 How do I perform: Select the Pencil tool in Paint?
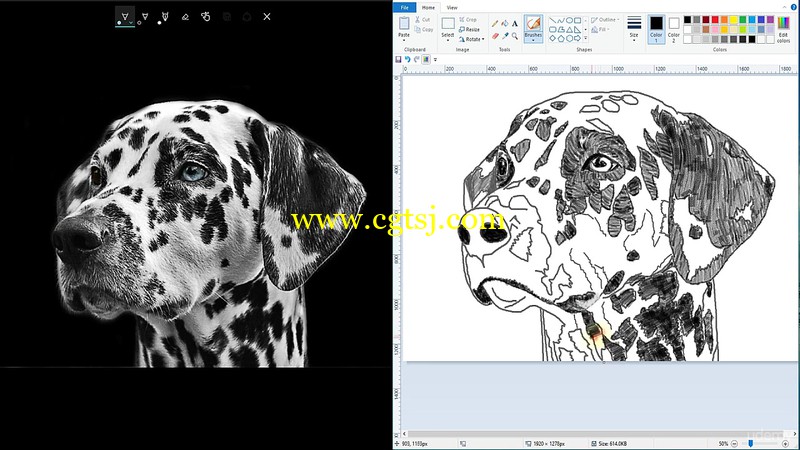(x=495, y=23)
